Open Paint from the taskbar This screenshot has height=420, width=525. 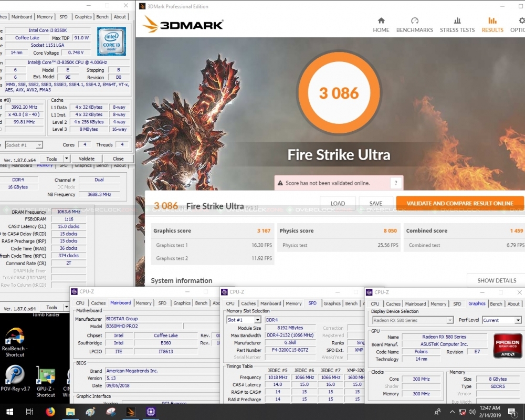[x=90, y=412]
